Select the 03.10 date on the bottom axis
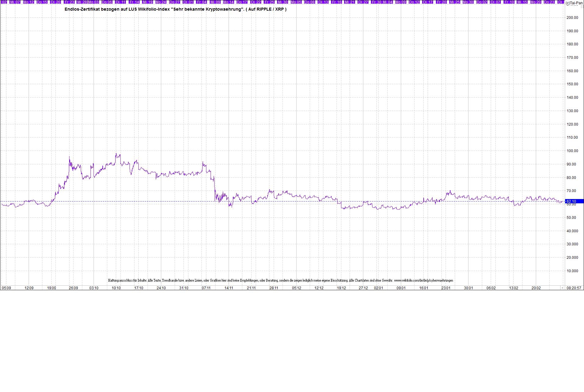 [x=94, y=288]
